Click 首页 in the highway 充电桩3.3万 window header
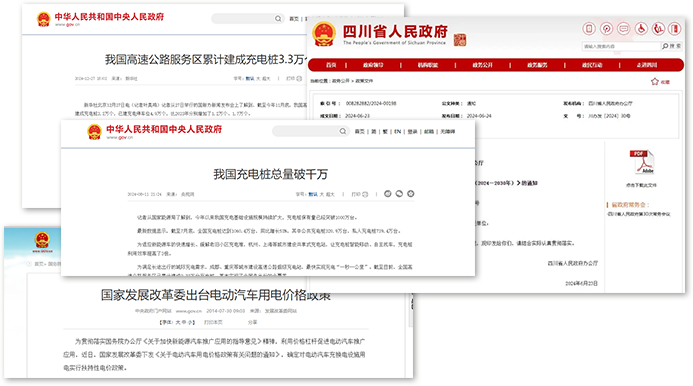Image resolution: width=693 pixels, height=386 pixels. [x=294, y=19]
